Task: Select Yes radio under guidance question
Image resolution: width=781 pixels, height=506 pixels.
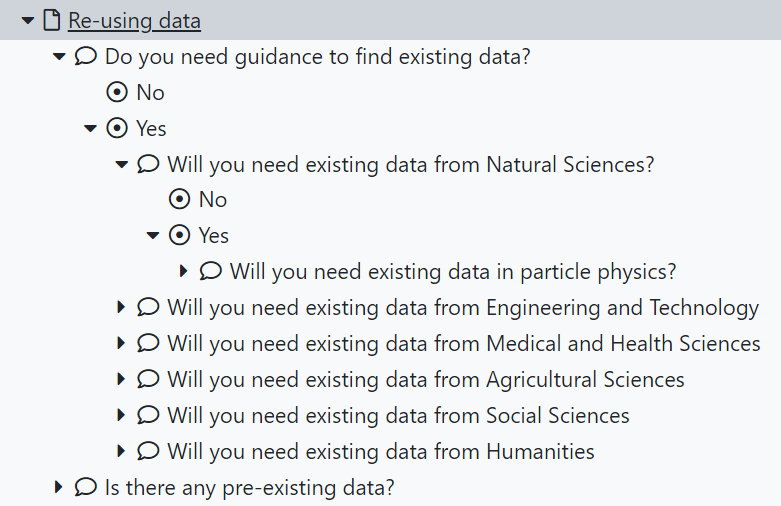Action: coord(117,128)
